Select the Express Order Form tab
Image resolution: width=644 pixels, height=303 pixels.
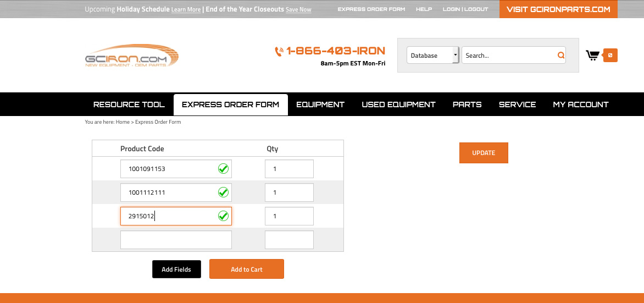(230, 104)
